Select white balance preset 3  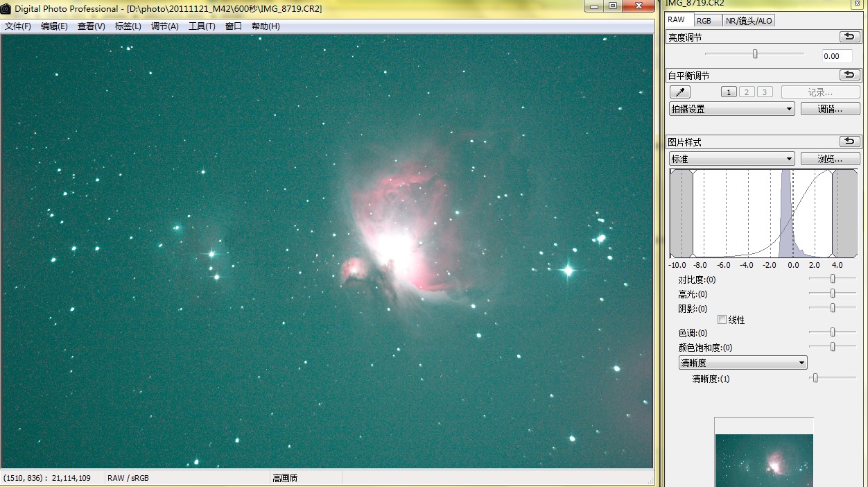[765, 92]
